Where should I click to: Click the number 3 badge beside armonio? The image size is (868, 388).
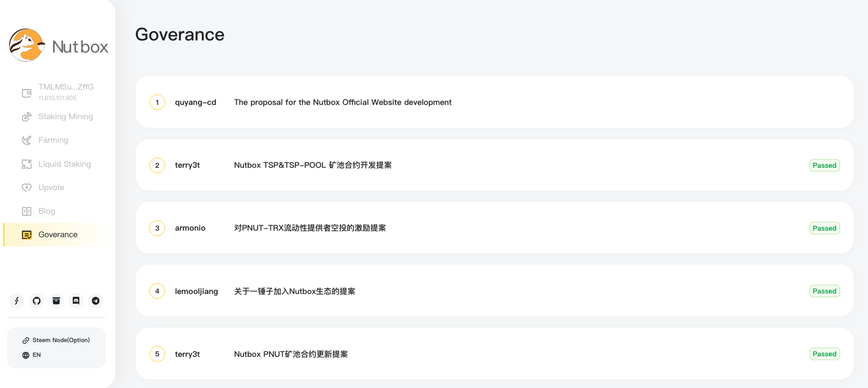[x=157, y=228]
